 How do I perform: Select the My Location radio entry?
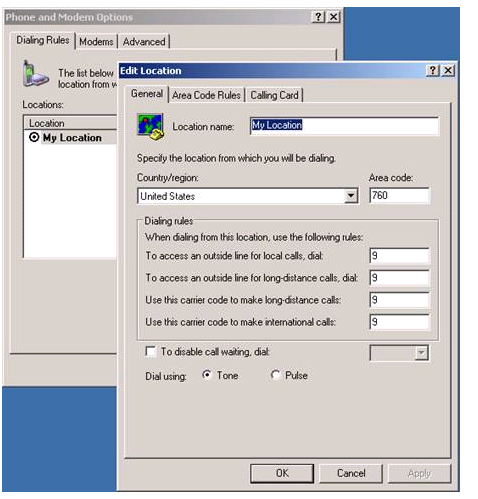[34, 137]
